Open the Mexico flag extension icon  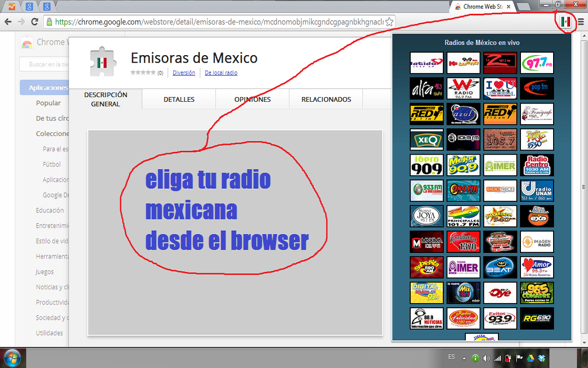(x=565, y=22)
